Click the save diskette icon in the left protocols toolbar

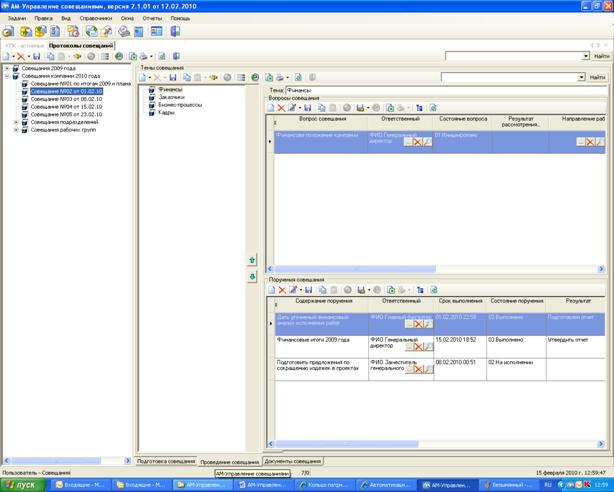37,56
